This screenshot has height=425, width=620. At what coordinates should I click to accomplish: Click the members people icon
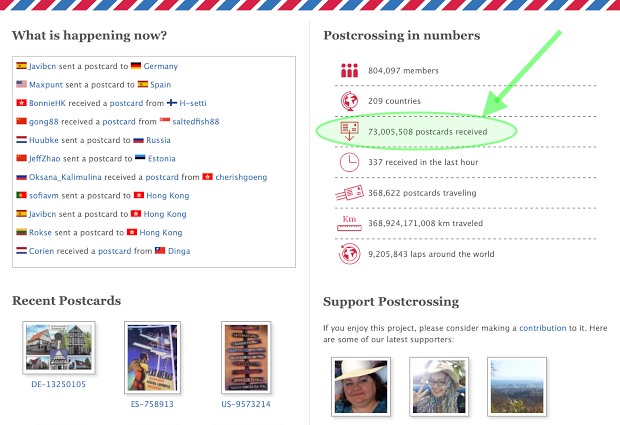tap(349, 70)
